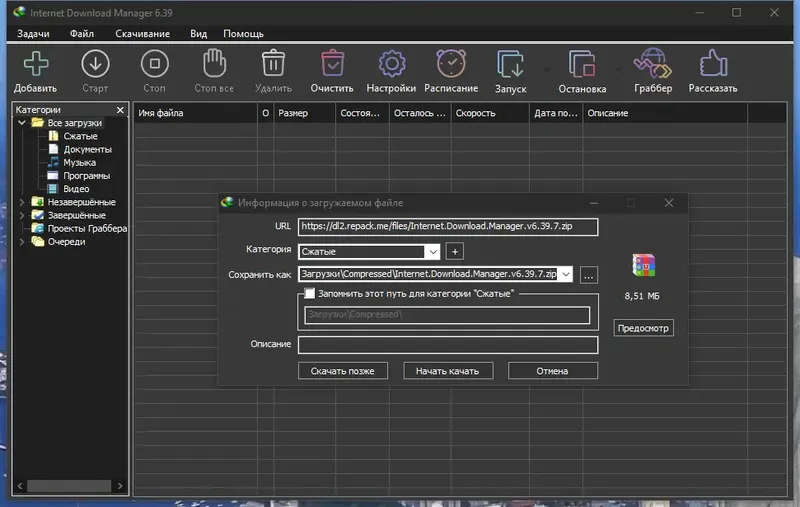The width and height of the screenshot is (800, 507).
Task: Collapse the Все загрузки tree node
Action: click(x=22, y=123)
